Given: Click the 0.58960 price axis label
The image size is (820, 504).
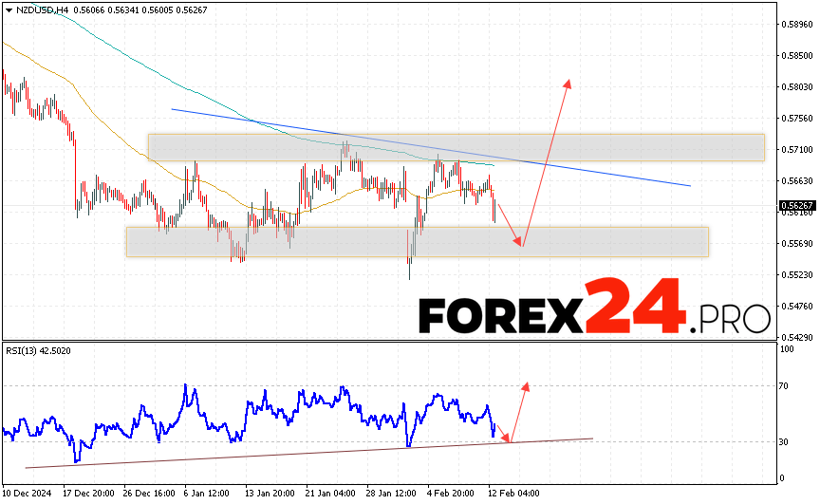Looking at the screenshot, I should click(794, 25).
